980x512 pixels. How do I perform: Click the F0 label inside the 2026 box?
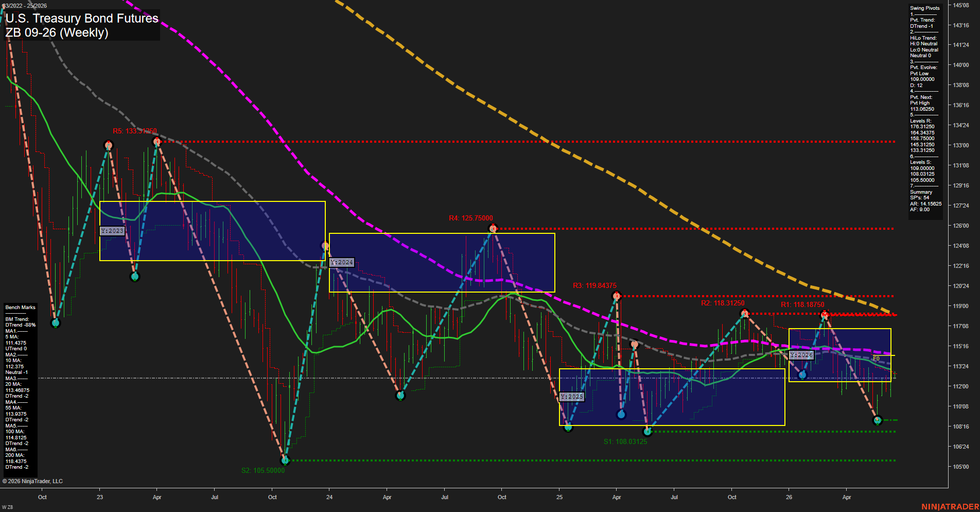coord(876,359)
